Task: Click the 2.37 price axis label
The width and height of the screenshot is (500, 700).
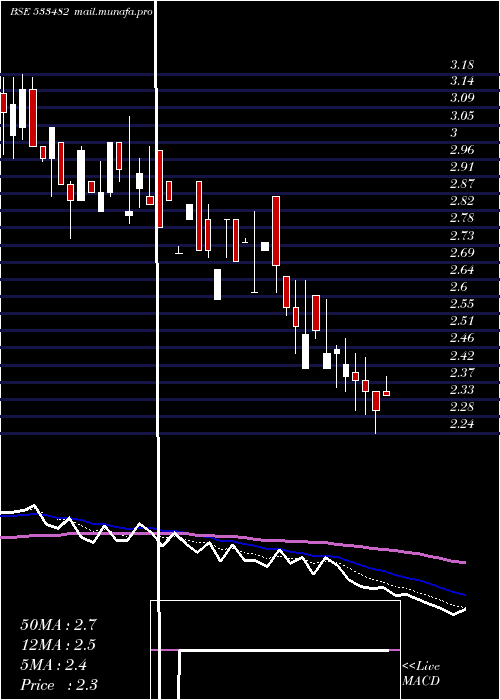Action: coord(462,372)
